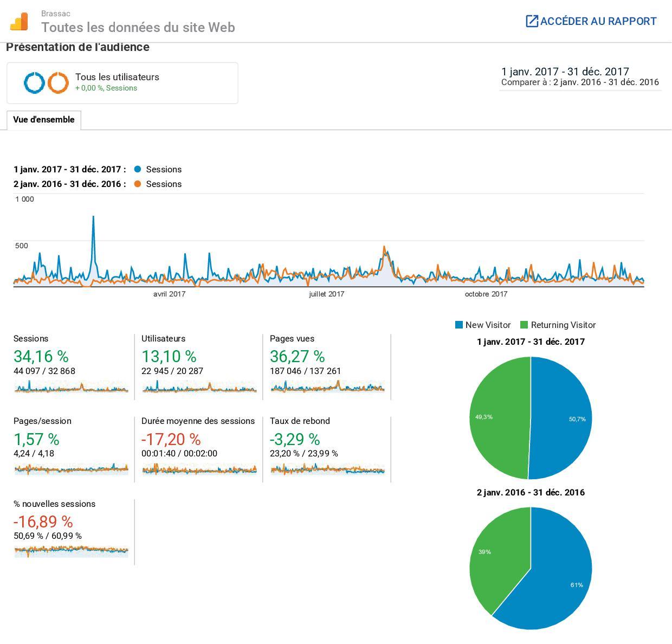Select the Vue d'ensemble tab
Viewport: 672px width, 644px height.
[44, 120]
